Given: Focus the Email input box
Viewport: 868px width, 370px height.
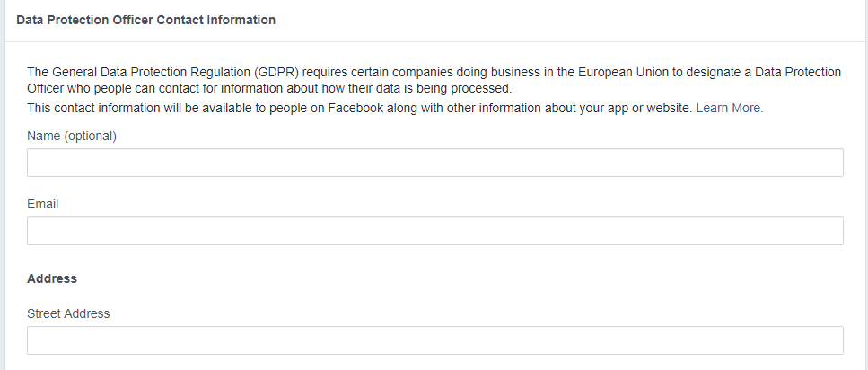Looking at the screenshot, I should pyautogui.click(x=435, y=231).
